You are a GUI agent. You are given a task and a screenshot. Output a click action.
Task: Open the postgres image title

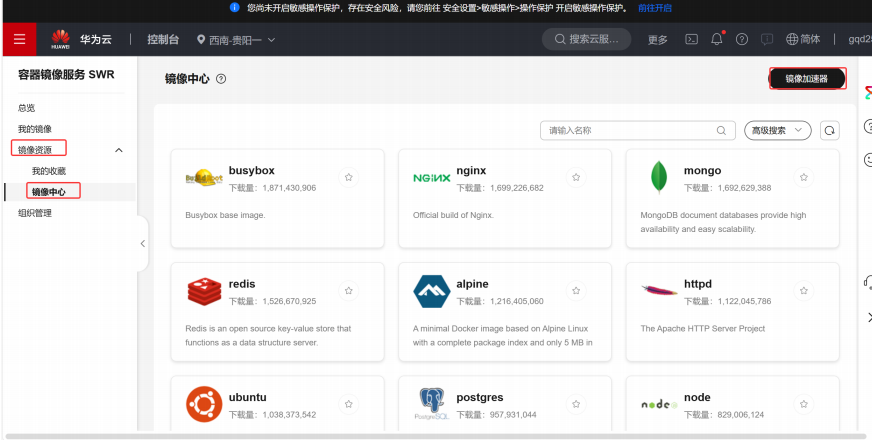pos(479,397)
